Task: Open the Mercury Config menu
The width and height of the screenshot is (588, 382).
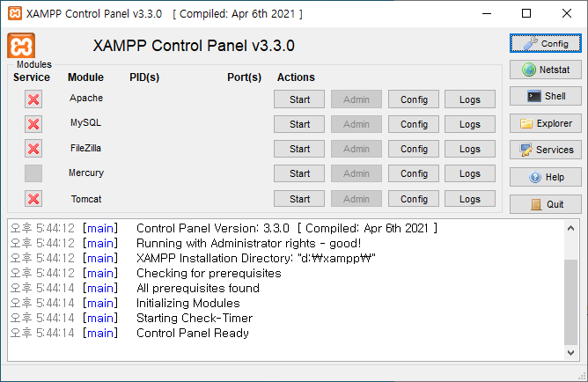Action: tap(414, 173)
